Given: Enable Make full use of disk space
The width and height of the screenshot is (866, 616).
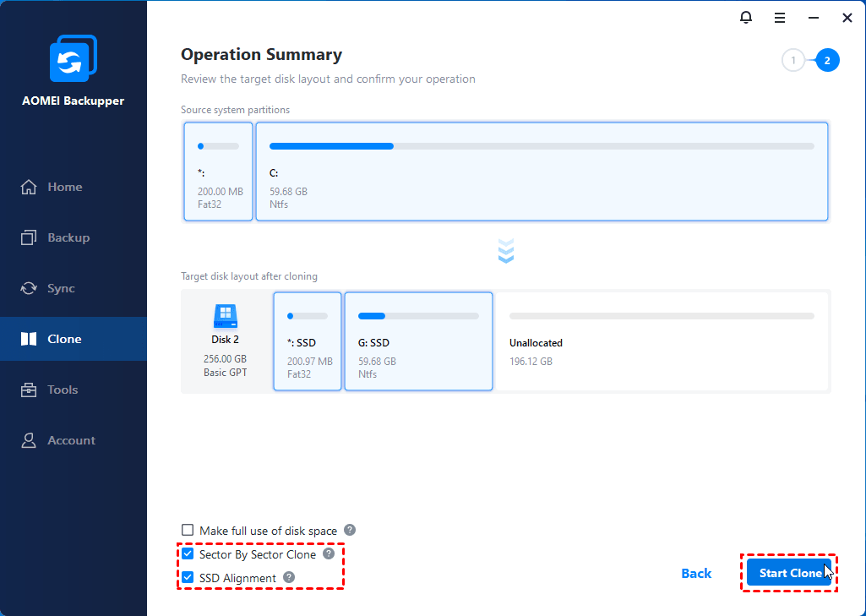Looking at the screenshot, I should click(188, 531).
